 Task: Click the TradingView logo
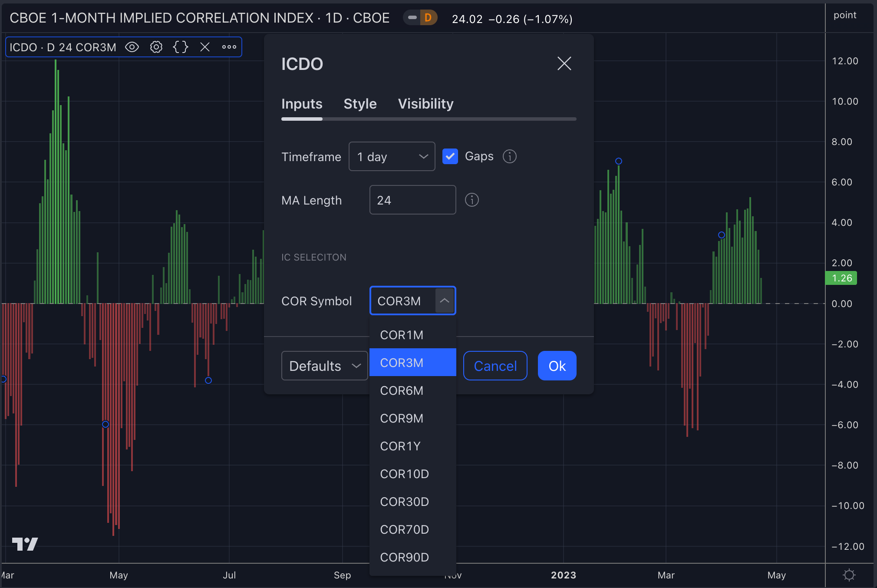click(25, 544)
